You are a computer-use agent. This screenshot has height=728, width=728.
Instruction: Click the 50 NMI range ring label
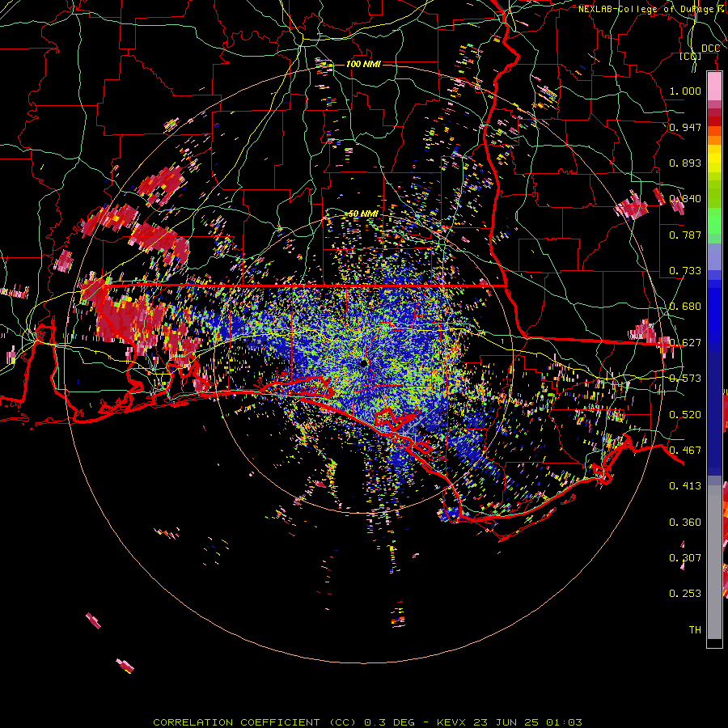pos(363,214)
